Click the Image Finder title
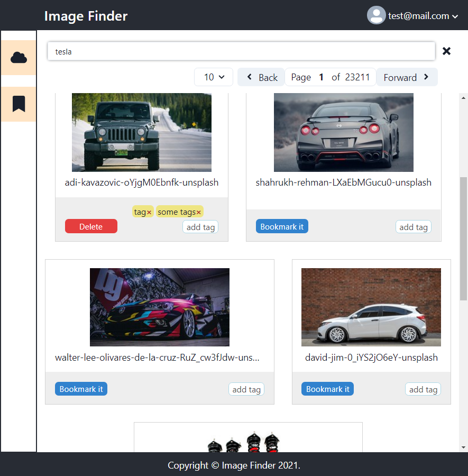468x476 pixels. 86,16
